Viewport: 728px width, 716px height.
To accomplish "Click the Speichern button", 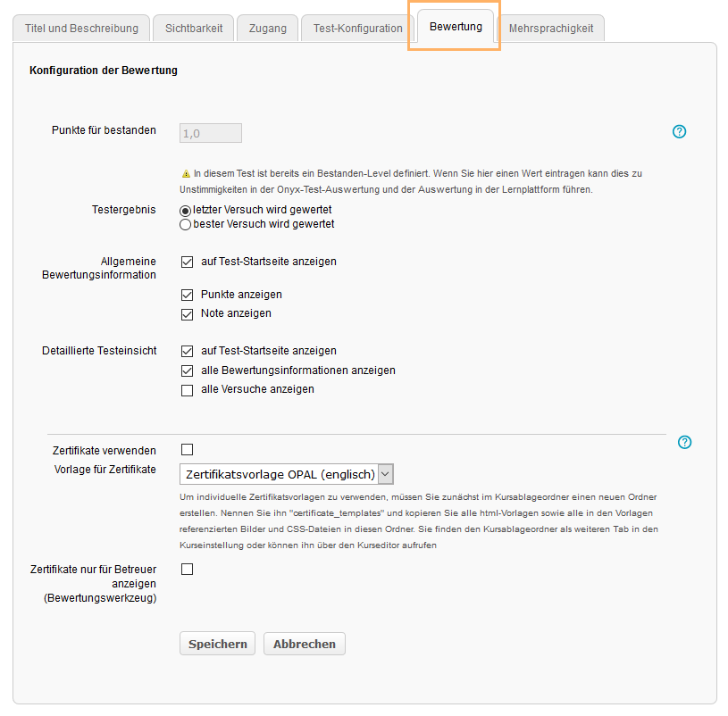I will 217,644.
